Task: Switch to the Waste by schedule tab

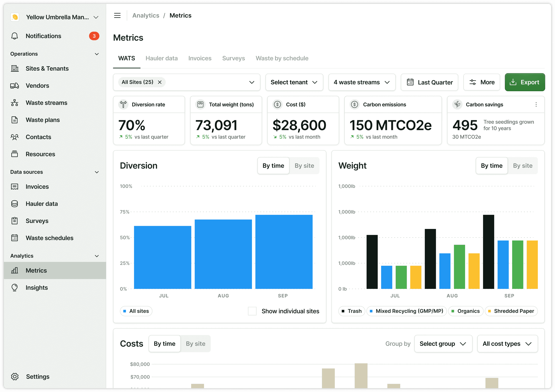Action: coord(282,58)
